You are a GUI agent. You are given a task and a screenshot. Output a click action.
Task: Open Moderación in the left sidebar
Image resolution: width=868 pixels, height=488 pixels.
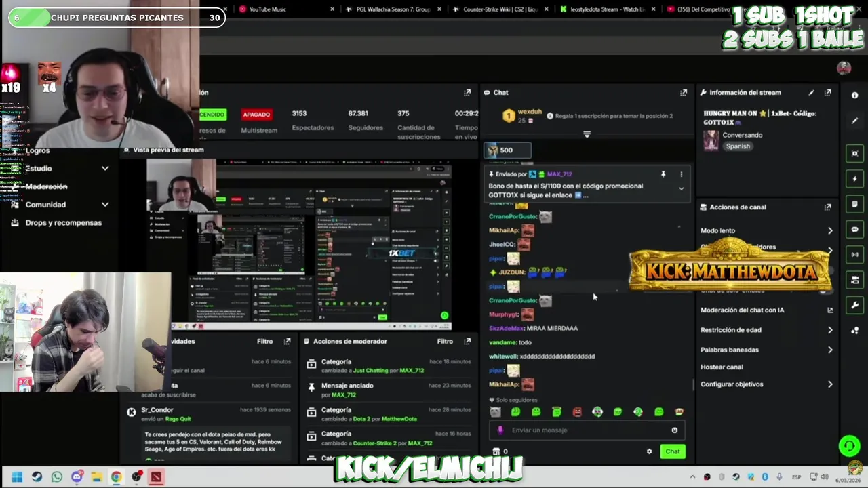tap(46, 186)
